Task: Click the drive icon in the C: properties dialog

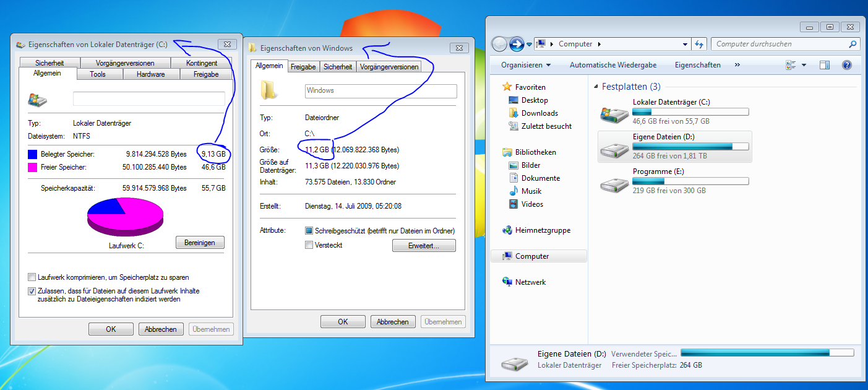Action: click(38, 99)
